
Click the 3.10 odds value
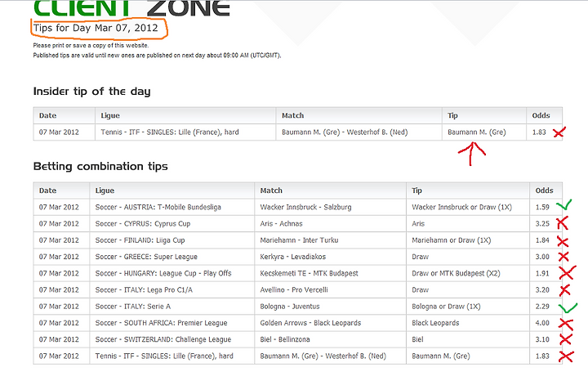click(542, 339)
